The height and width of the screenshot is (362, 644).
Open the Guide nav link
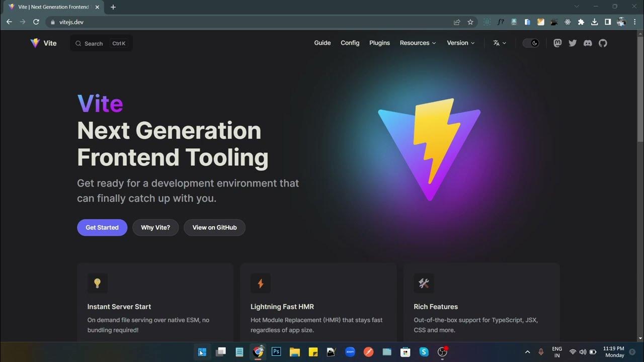pyautogui.click(x=323, y=43)
